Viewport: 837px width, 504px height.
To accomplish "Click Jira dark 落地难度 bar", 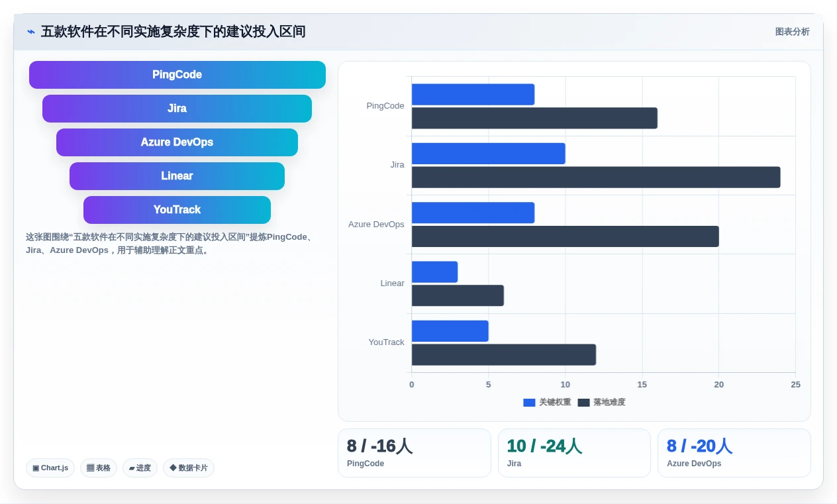I will [596, 177].
